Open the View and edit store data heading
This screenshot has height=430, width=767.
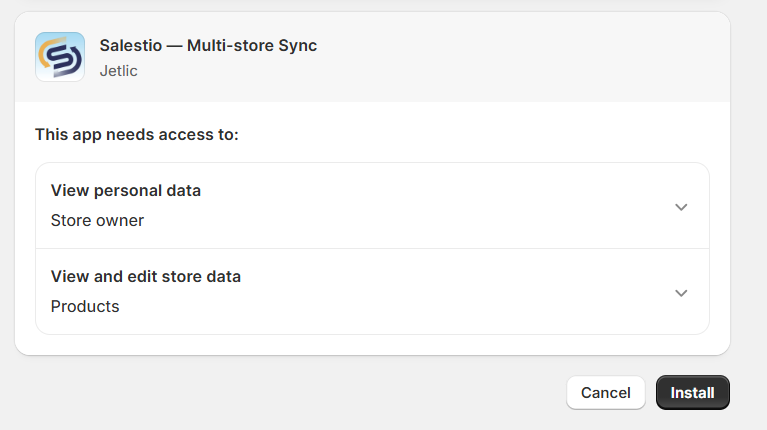point(146,276)
